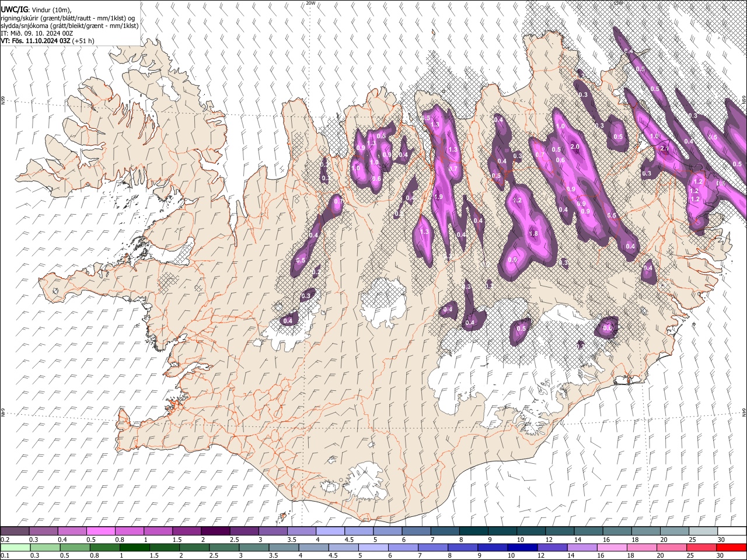Select the deep blue 10 mm rain-legend swatch
This screenshot has height=560, width=747.
click(x=522, y=547)
